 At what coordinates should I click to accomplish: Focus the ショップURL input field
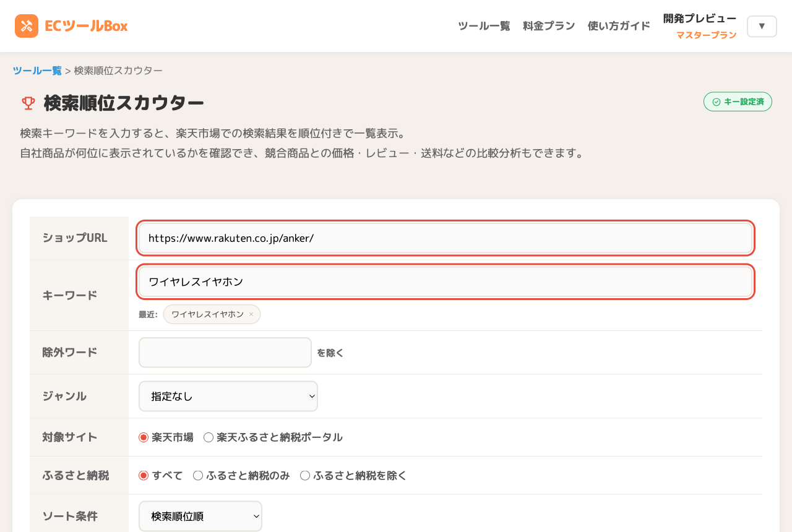point(445,238)
